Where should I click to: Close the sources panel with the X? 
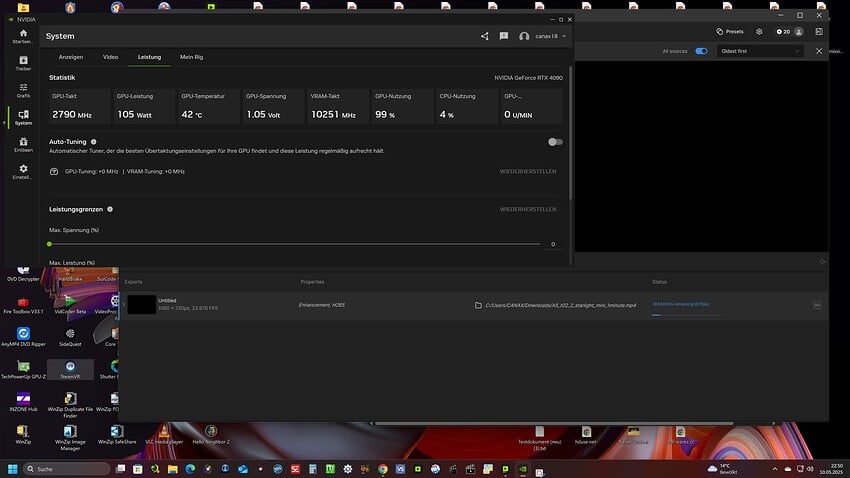pyautogui.click(x=819, y=51)
